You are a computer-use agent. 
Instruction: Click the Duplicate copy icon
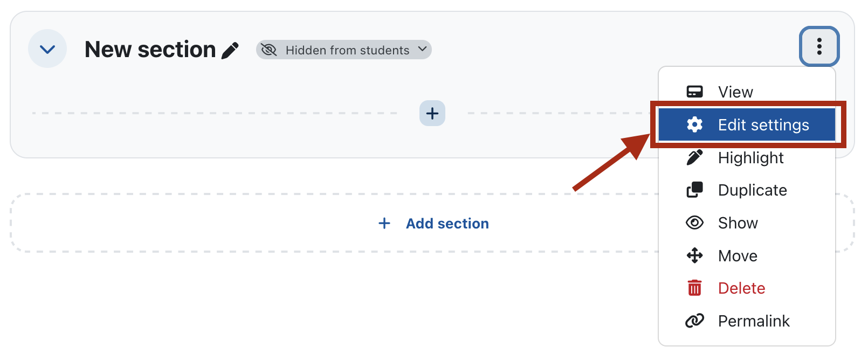[694, 190]
